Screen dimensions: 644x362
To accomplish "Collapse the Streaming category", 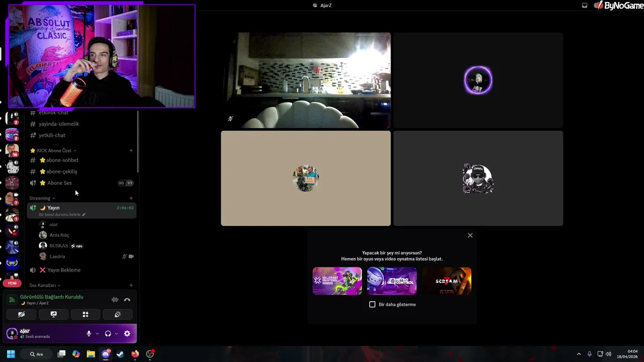I will [x=42, y=198].
